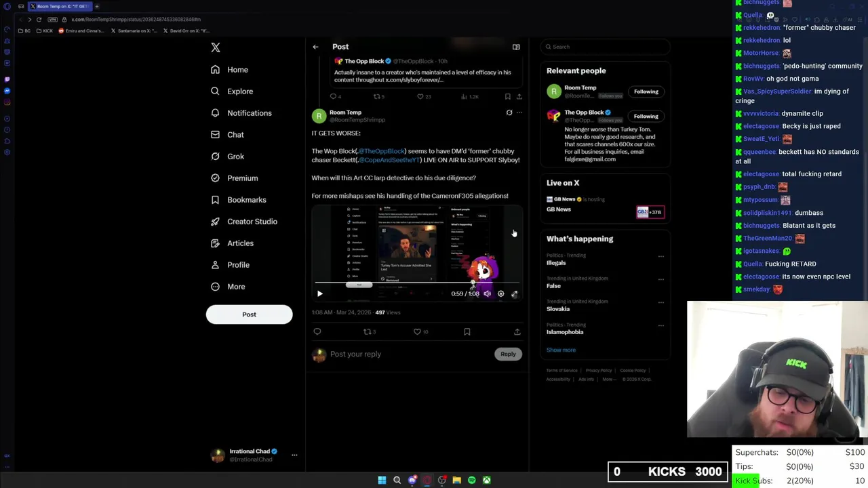The image size is (868, 488).
Task: Open the Privacy Policy link
Action: (x=599, y=371)
